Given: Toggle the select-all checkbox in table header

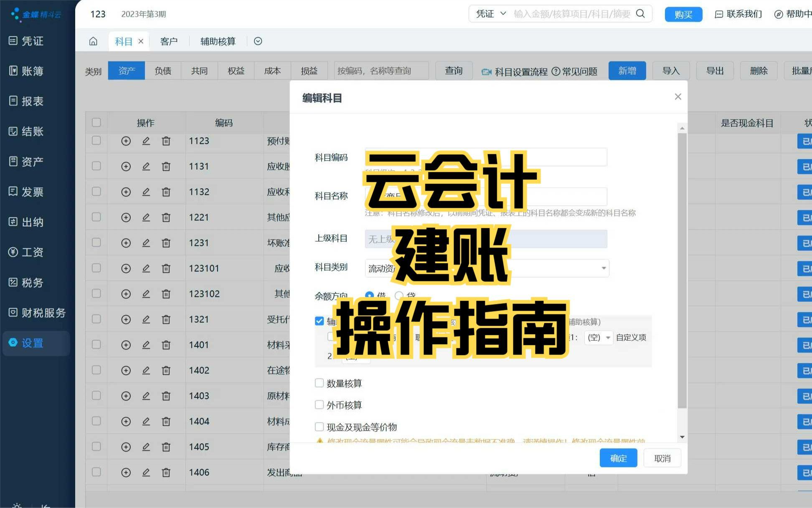Looking at the screenshot, I should click(96, 123).
